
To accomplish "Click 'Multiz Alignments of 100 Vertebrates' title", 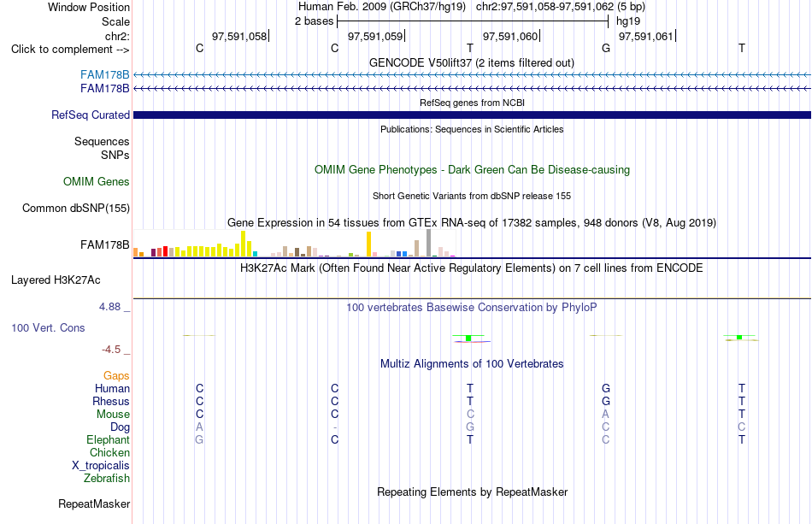I will (x=472, y=363).
